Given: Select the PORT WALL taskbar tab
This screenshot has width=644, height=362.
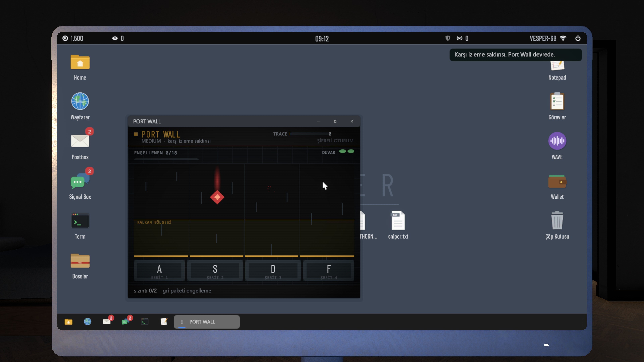Looking at the screenshot, I should pos(207,322).
